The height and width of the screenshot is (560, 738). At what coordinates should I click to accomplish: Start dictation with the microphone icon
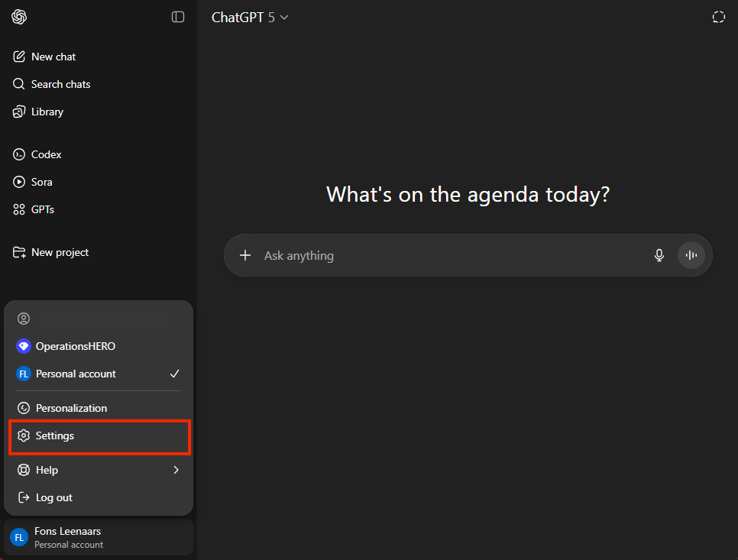[x=659, y=255]
